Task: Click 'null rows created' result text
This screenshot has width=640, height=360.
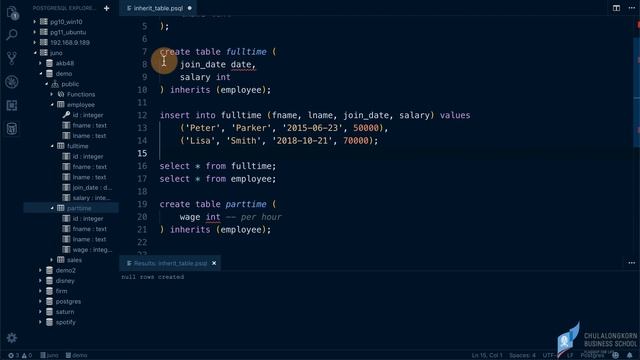Action: (153, 277)
